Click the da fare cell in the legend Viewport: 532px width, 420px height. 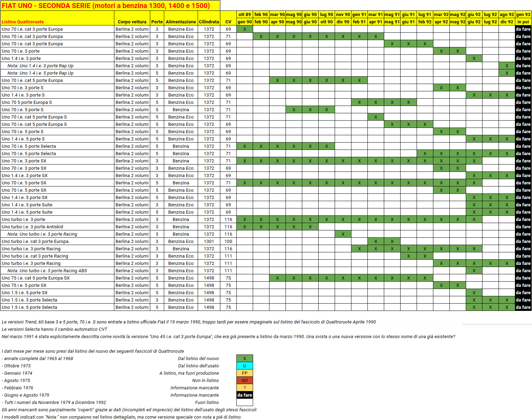pos(245,395)
